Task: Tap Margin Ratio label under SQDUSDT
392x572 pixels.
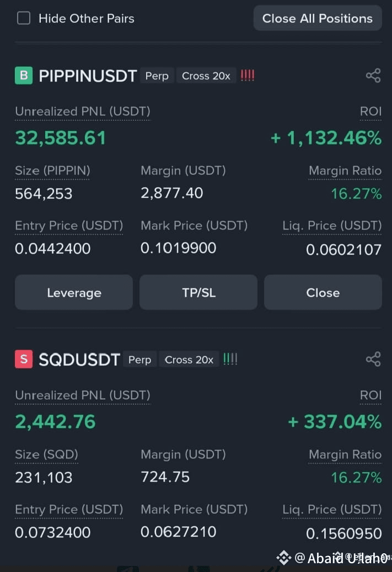Action: coord(345,455)
